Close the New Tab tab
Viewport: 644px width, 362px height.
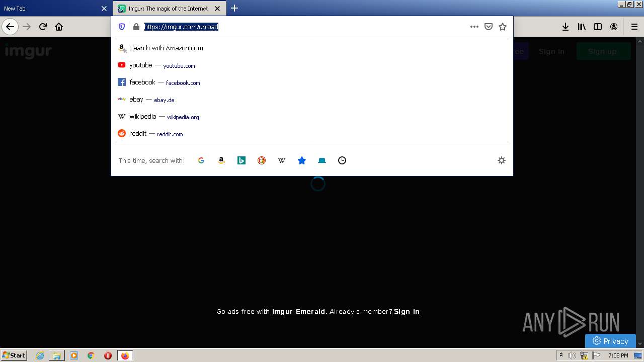point(104,9)
